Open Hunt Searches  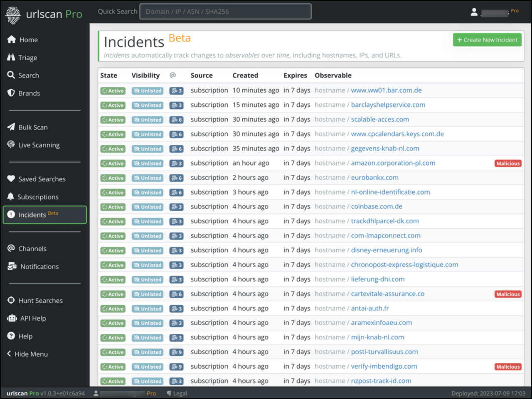click(x=40, y=300)
